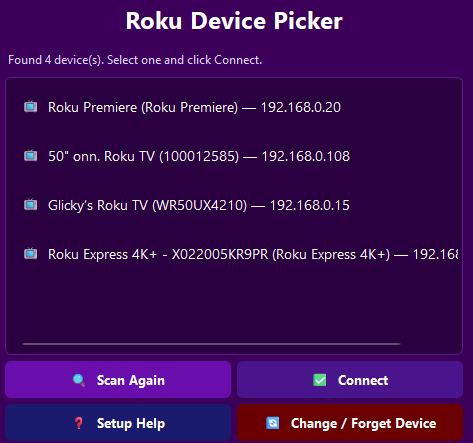Click the green checkmark icon on Connect

coord(320,380)
